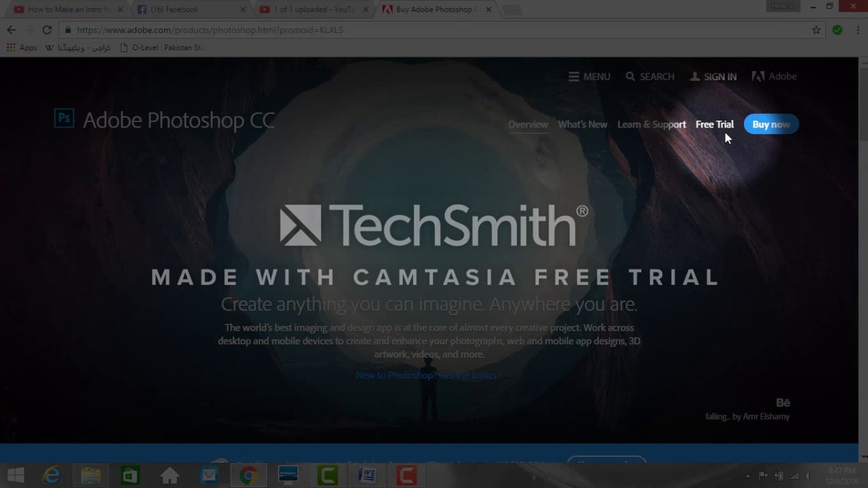Viewport: 868px width, 488px height.
Task: Open the Wikipedia bookmark
Action: click(x=78, y=47)
